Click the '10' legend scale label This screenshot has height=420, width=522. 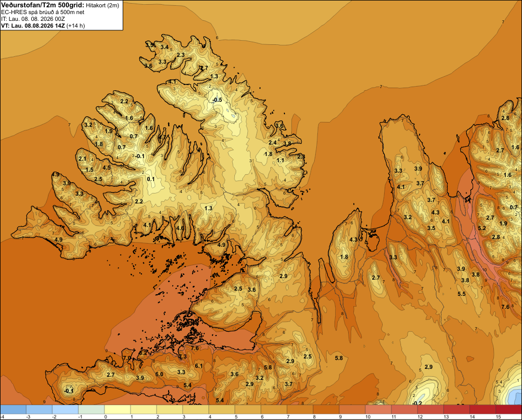pos(367,417)
